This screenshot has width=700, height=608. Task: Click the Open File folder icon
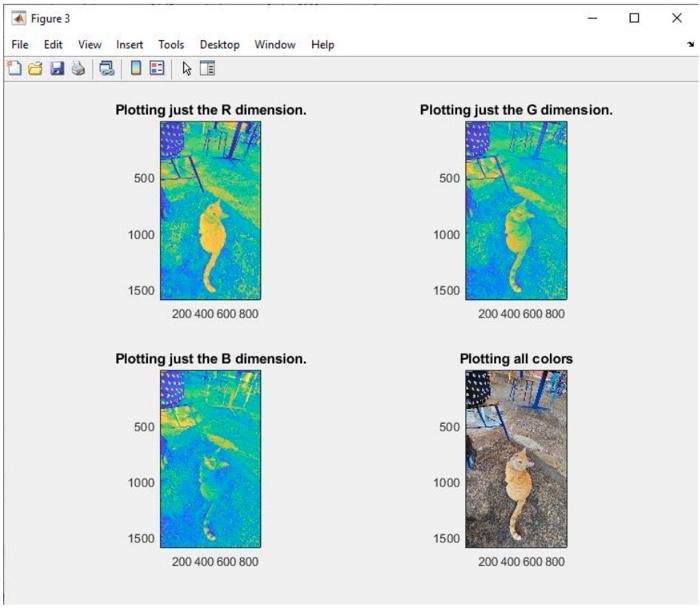tap(35, 69)
